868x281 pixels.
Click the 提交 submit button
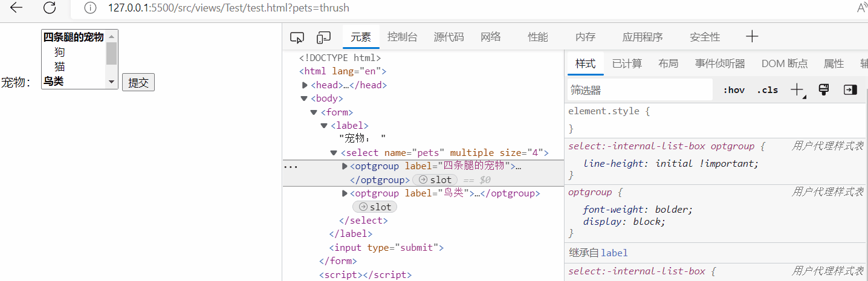138,82
